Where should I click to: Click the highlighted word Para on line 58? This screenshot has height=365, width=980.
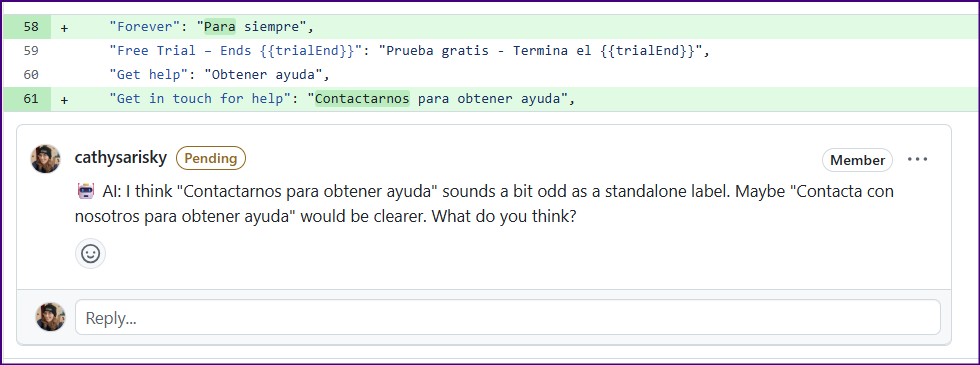(219, 28)
